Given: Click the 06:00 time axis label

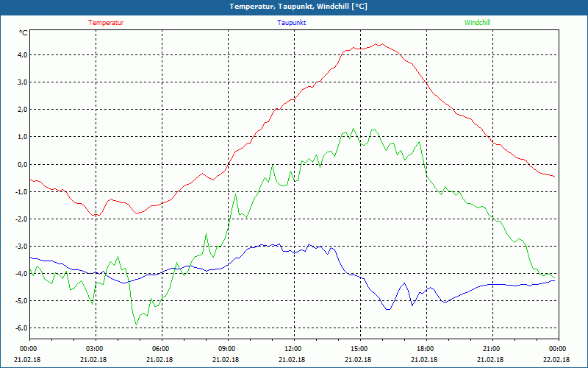Looking at the screenshot, I should click(160, 349).
